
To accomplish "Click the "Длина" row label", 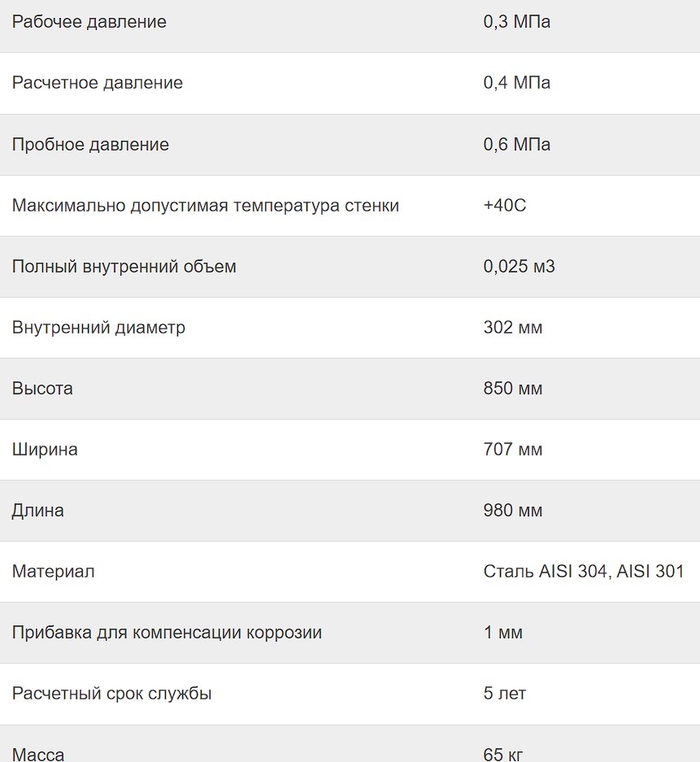I will pos(38,511).
